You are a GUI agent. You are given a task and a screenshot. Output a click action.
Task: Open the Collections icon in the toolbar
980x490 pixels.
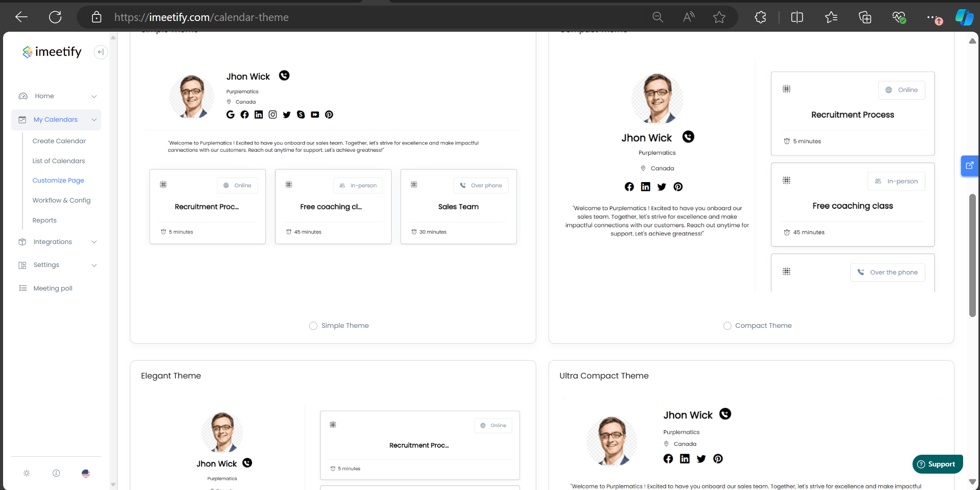point(865,17)
